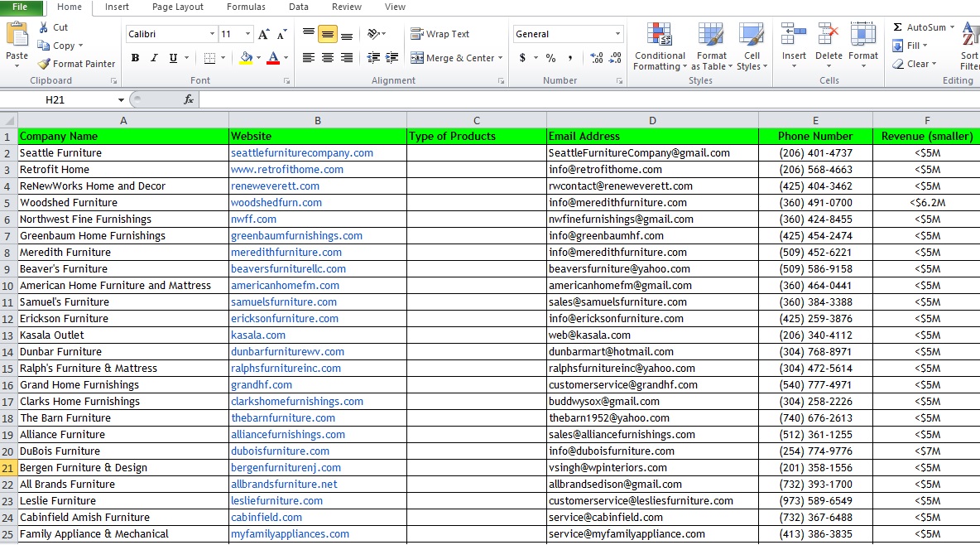The width and height of the screenshot is (980, 545).
Task: Click Increase Decimal icon
Action: [596, 58]
